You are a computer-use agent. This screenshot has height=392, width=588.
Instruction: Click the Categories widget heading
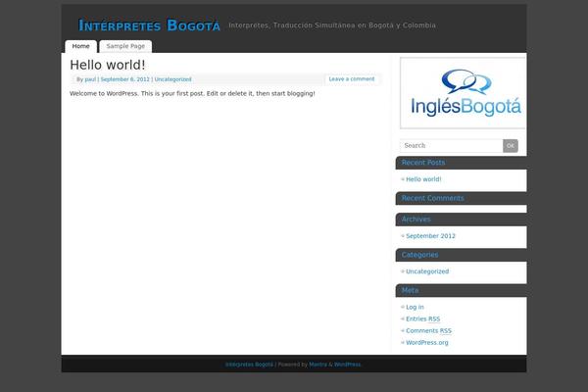click(419, 255)
